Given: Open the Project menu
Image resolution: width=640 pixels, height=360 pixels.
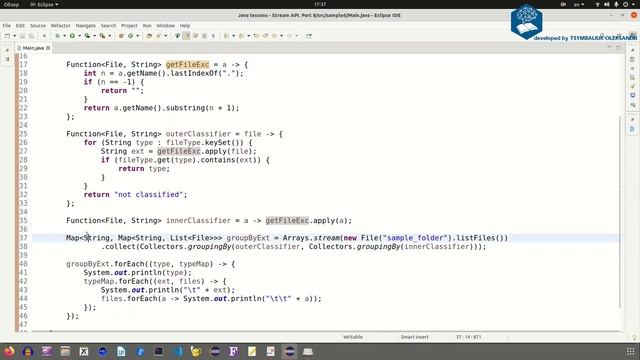Looking at the screenshot, I should pos(129,26).
